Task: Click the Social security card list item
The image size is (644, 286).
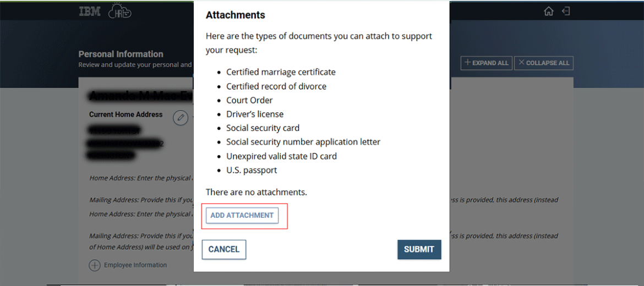Action: [263, 128]
